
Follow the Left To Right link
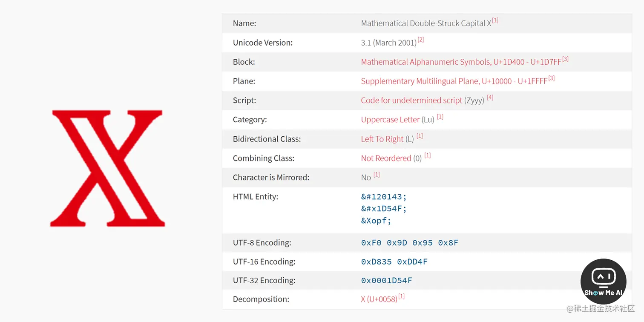tap(382, 139)
